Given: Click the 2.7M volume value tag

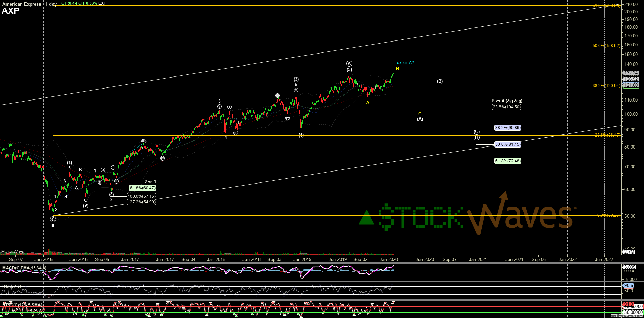Looking at the screenshot, I should coord(629,252).
